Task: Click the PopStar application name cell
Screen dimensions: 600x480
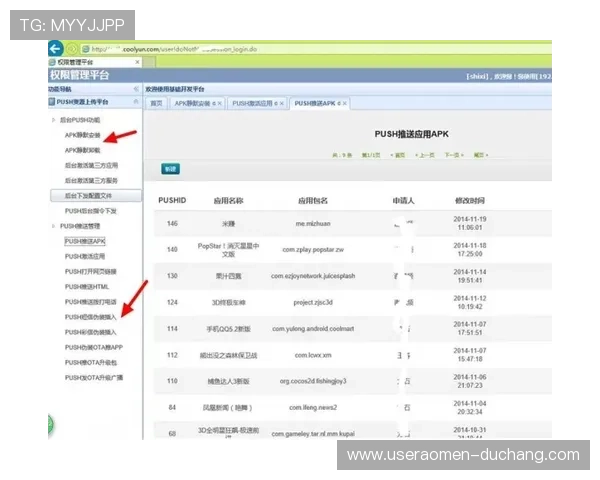Action: [228, 250]
